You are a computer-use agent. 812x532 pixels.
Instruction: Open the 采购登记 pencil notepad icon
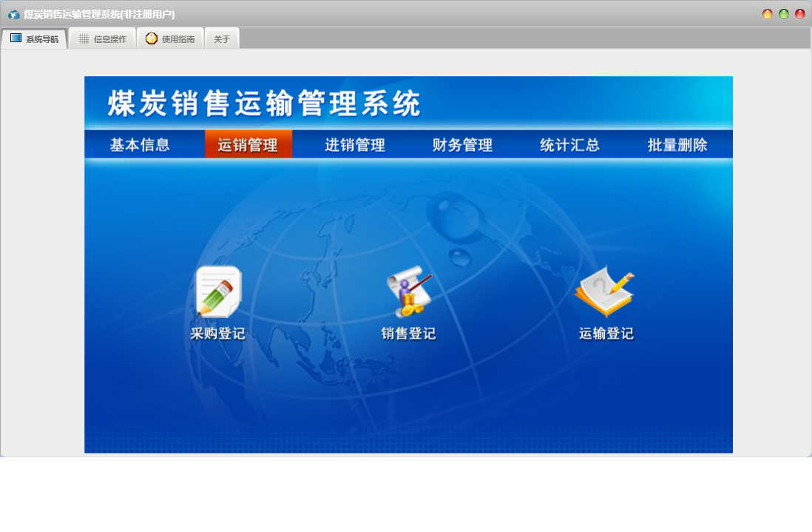point(219,292)
